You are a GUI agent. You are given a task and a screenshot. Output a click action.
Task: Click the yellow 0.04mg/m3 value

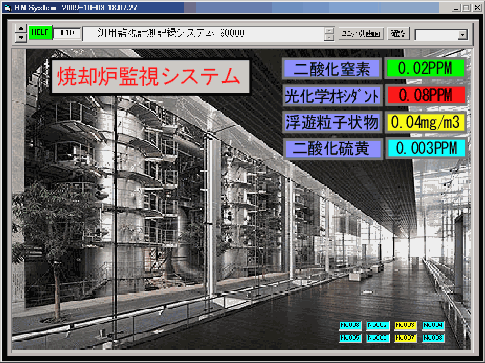coord(426,122)
